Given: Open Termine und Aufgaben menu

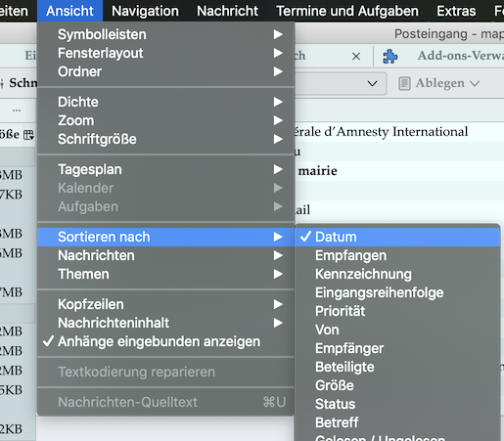Looking at the screenshot, I should click(x=347, y=11).
